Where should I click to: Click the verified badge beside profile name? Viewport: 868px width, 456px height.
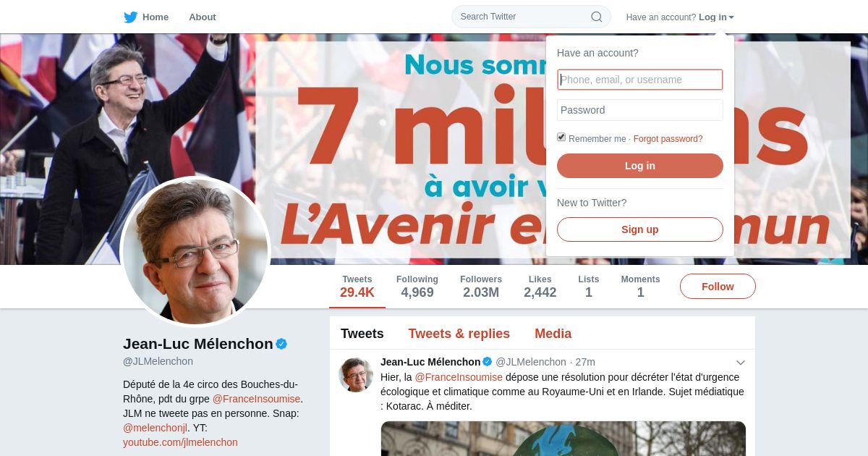(281, 344)
